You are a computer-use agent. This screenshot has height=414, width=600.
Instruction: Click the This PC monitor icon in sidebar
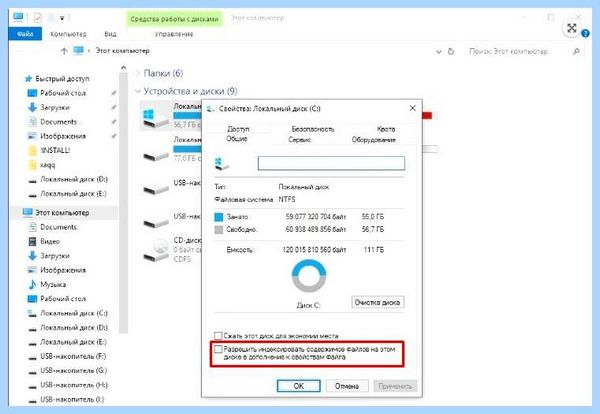28,213
